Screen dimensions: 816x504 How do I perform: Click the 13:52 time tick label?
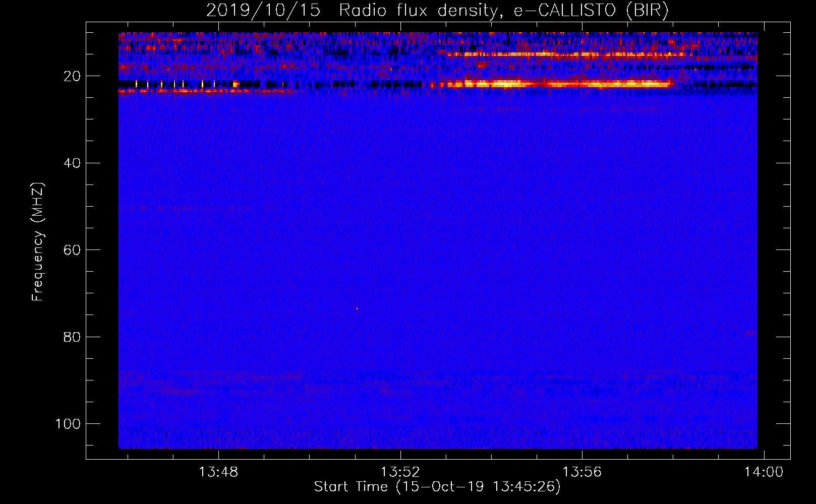(400, 472)
